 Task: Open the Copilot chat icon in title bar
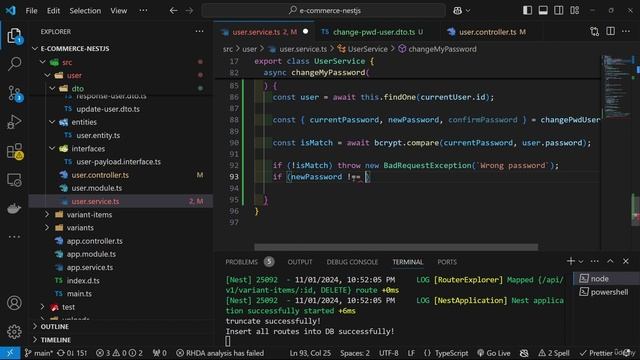pos(458,11)
